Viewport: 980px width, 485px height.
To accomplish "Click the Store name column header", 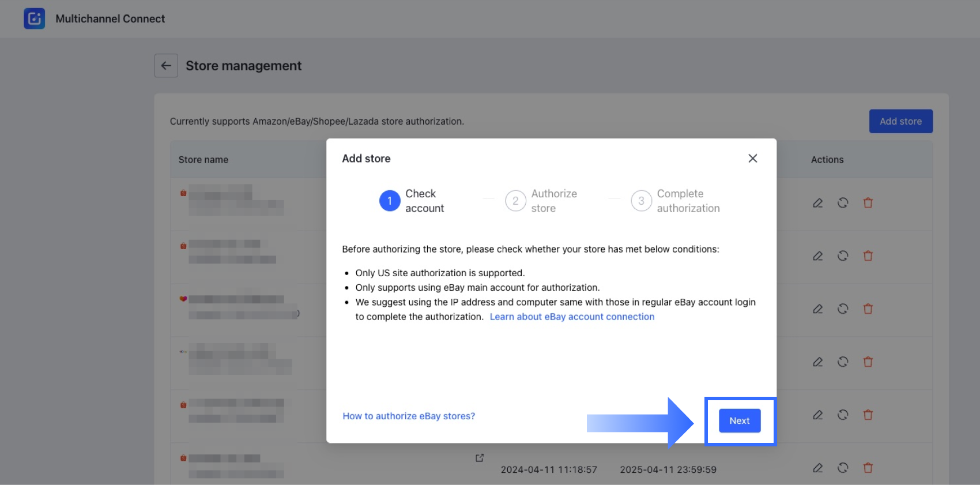I will click(x=203, y=160).
